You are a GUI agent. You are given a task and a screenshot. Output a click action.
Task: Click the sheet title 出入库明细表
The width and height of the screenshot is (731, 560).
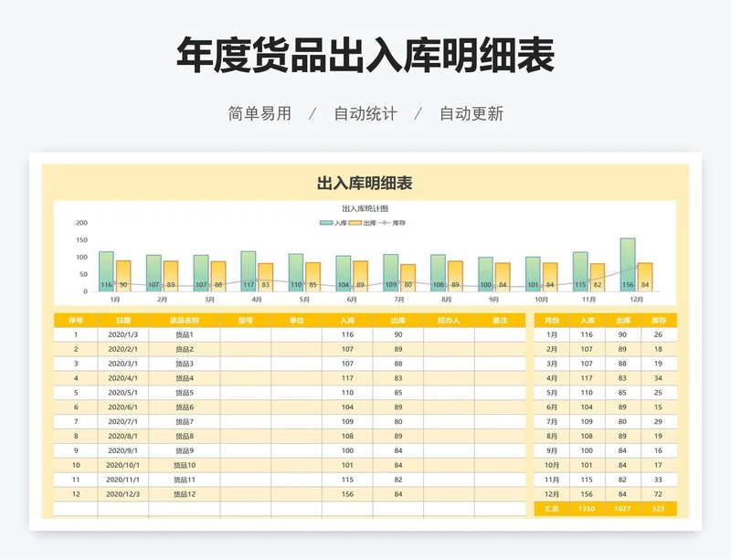tap(365, 183)
